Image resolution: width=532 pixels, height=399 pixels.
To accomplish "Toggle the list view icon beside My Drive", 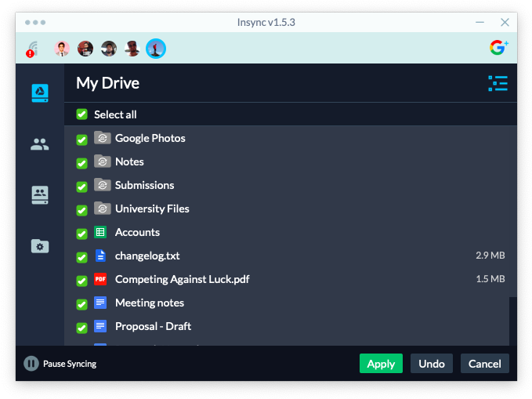I will pyautogui.click(x=498, y=84).
